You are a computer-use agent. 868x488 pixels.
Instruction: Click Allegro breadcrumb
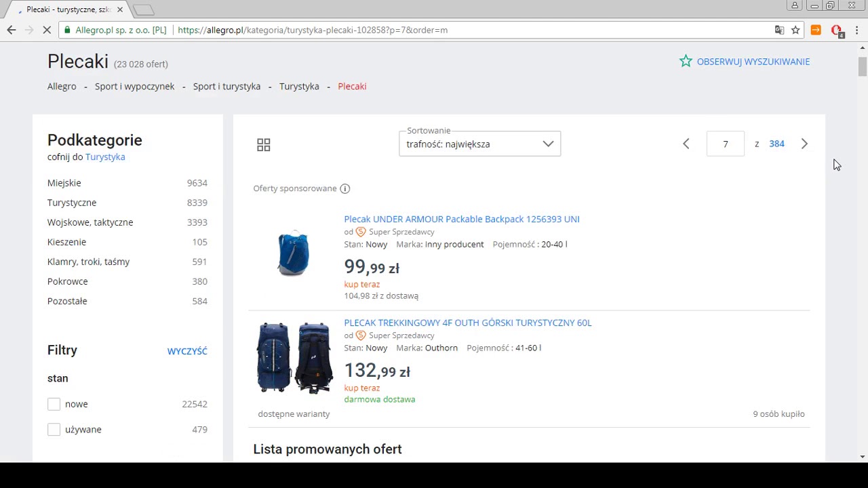(x=62, y=86)
